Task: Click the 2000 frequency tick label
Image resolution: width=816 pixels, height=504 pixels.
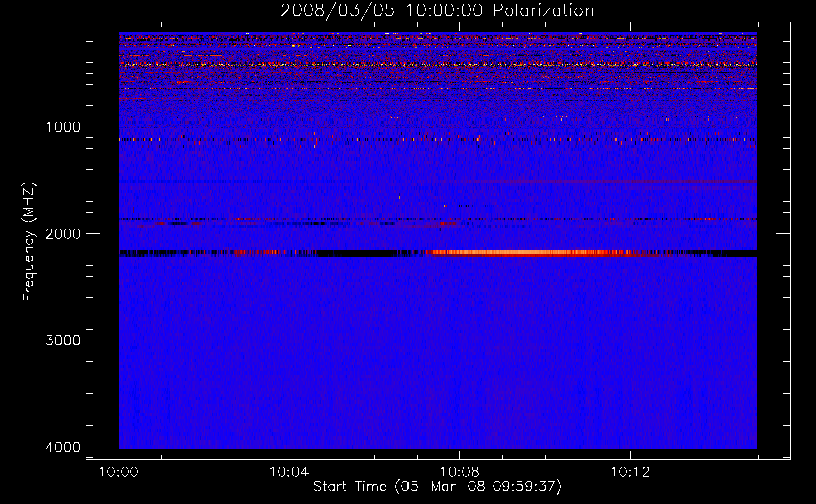Action: point(63,234)
